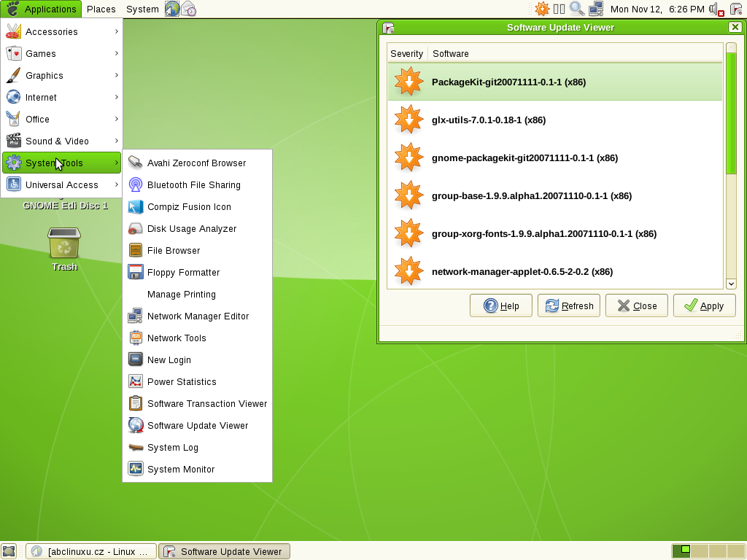Image resolution: width=747 pixels, height=560 pixels.
Task: Open Compiz Fusion Icon entry
Action: [x=197, y=206]
